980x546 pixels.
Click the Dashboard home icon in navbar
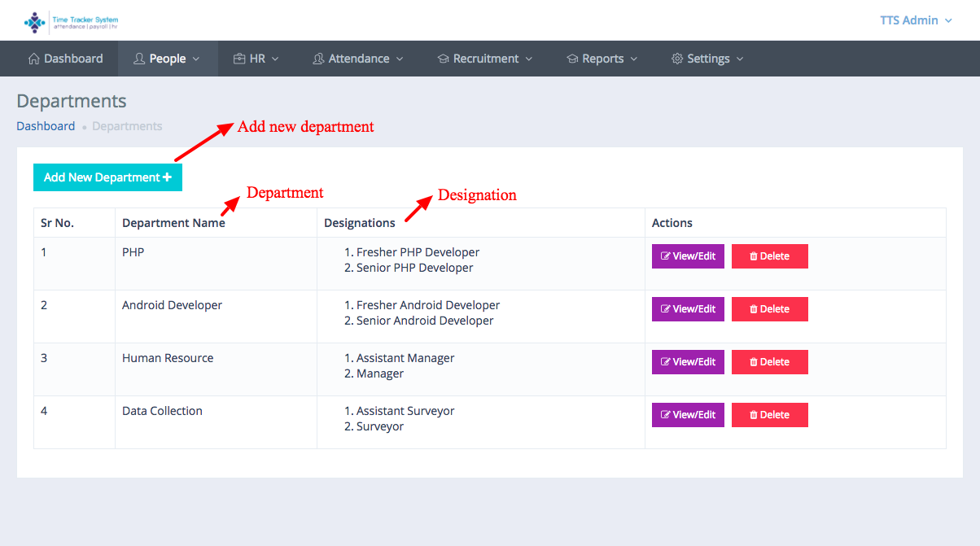click(x=33, y=59)
